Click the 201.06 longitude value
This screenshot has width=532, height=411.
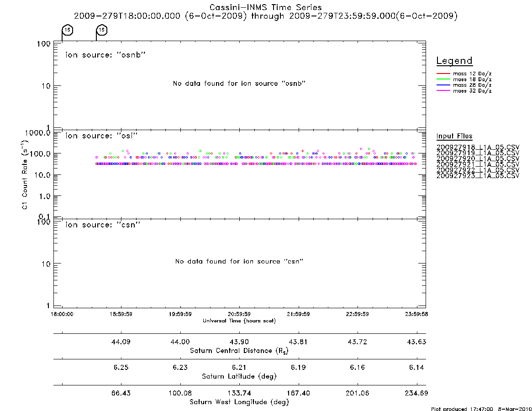tap(357, 393)
